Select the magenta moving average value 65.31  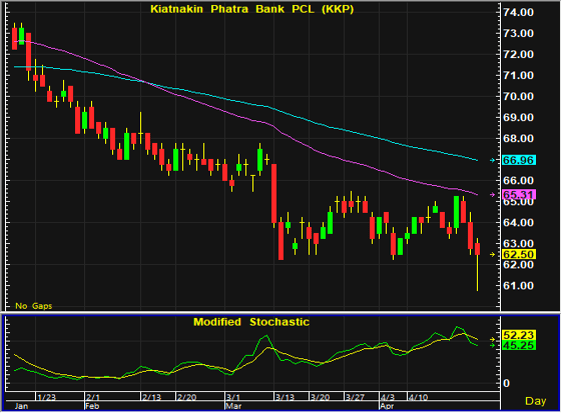pos(519,195)
